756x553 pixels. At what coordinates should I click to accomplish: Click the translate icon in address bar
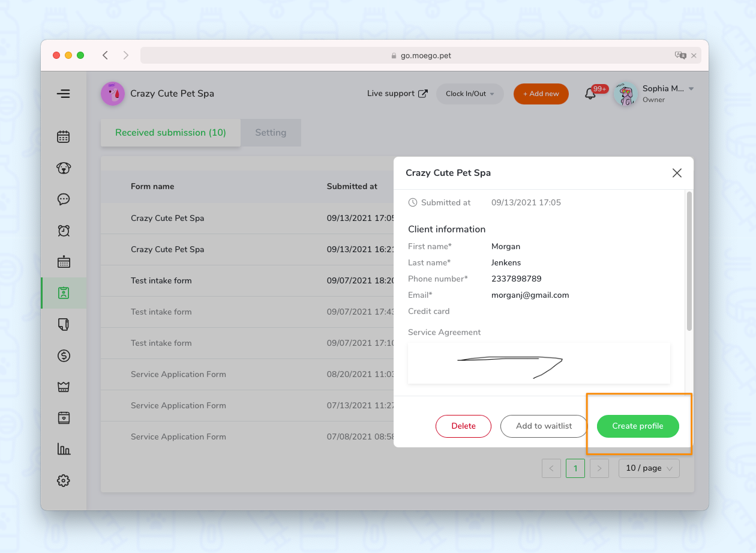(x=680, y=55)
